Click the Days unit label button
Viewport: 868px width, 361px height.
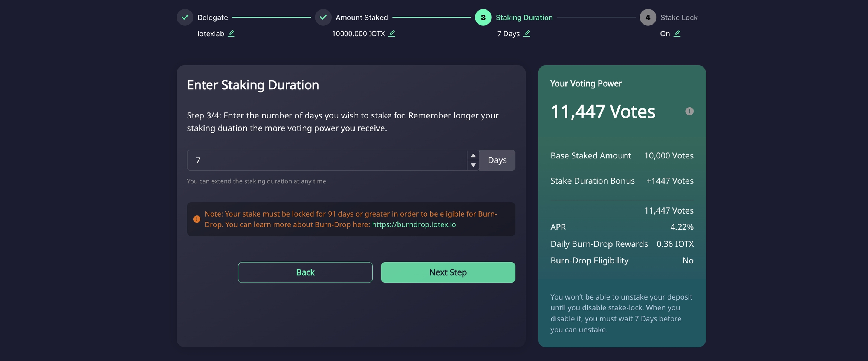click(x=497, y=160)
